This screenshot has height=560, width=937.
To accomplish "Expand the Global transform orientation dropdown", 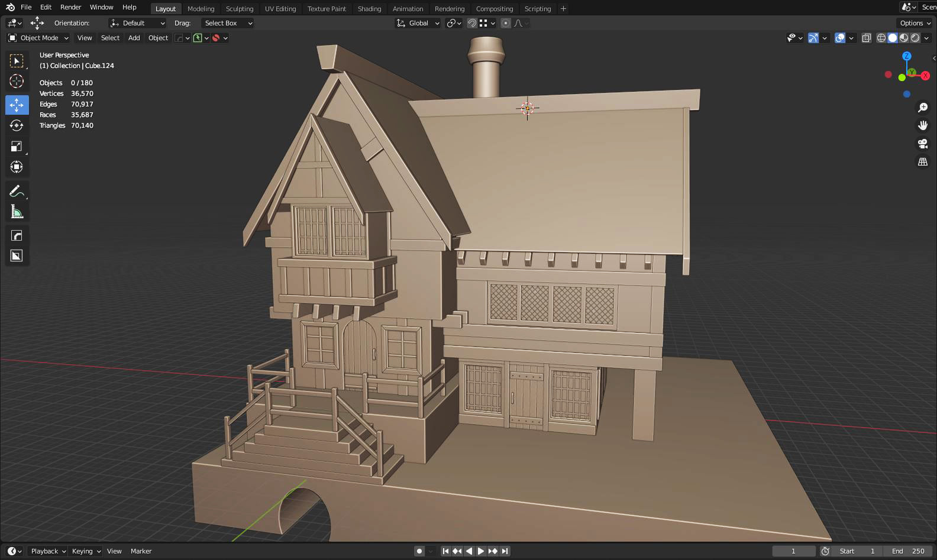I will pos(418,23).
